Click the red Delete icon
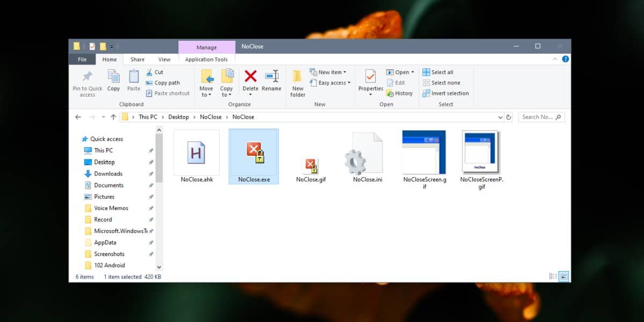The image size is (644, 322). 250,76
